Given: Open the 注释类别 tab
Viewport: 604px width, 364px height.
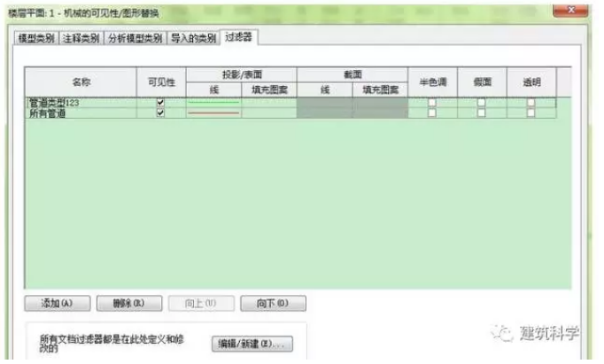Looking at the screenshot, I should 81,38.
